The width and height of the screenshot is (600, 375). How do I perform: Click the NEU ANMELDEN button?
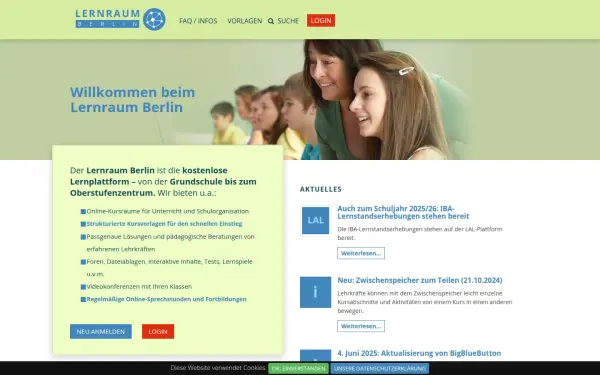(x=101, y=331)
